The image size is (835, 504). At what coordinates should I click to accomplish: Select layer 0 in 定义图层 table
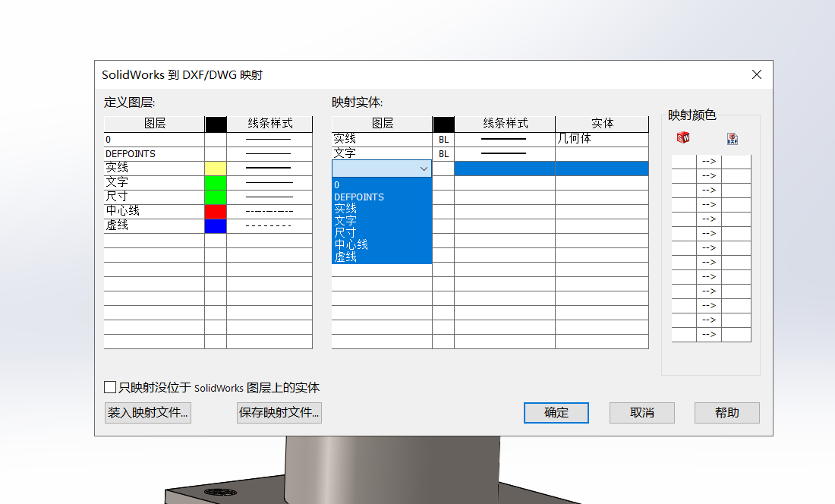[154, 140]
